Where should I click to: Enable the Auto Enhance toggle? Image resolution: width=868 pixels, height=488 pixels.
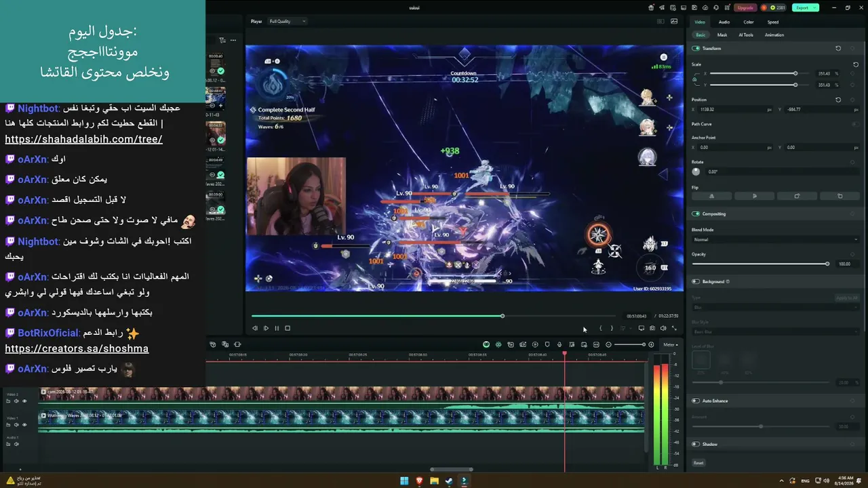coord(696,401)
